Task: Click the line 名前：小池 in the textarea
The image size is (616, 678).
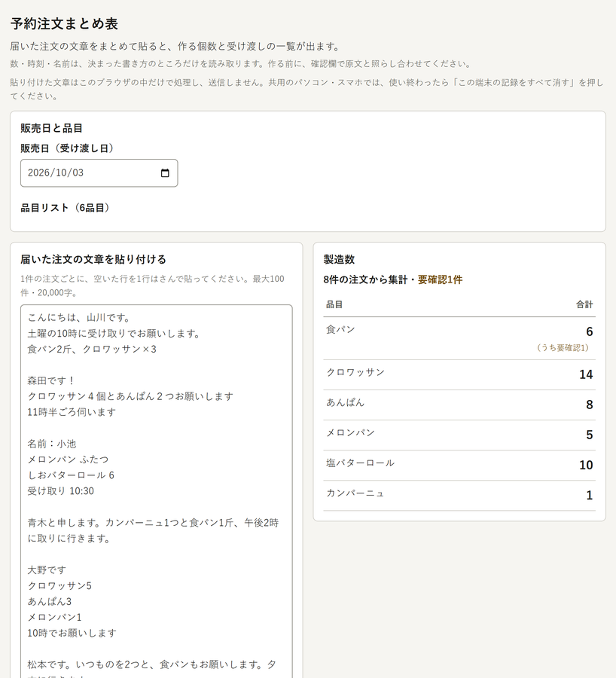Action: tap(52, 444)
